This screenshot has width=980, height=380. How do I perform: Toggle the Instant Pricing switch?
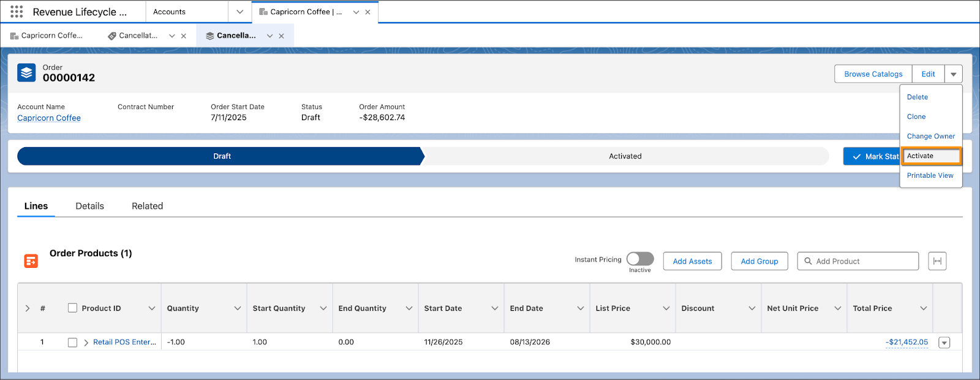(x=640, y=259)
